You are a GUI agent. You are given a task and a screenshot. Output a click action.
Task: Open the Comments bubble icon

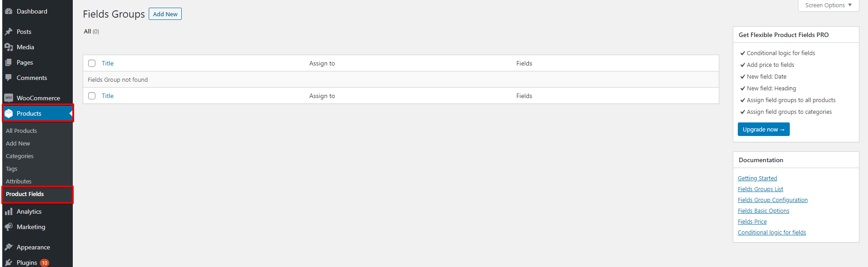pyautogui.click(x=9, y=78)
